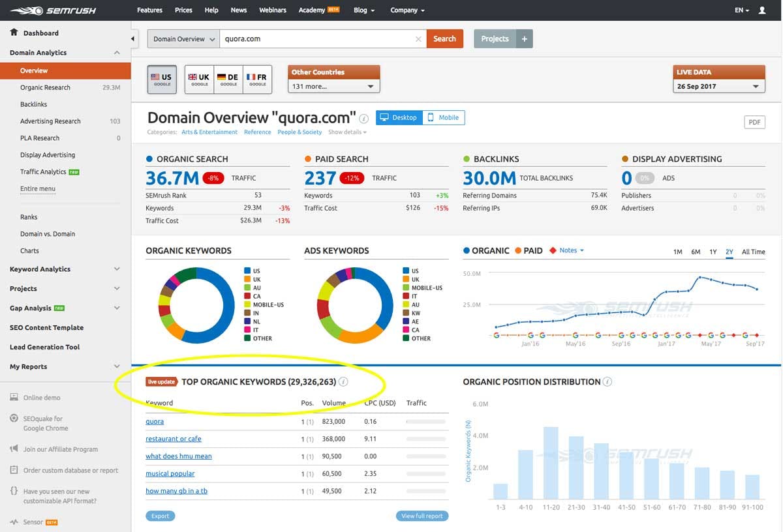
Task: Click the Dashboard home icon
Action: coord(14,32)
